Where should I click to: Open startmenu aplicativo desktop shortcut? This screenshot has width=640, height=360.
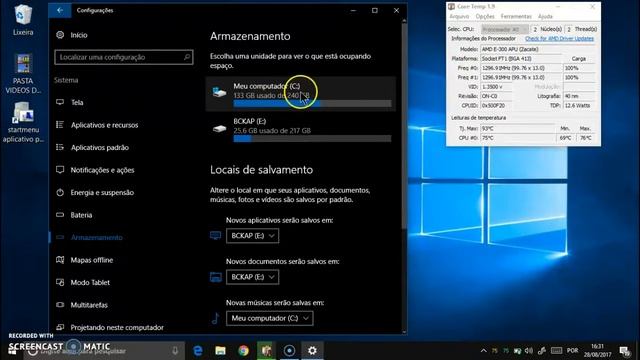[23, 122]
